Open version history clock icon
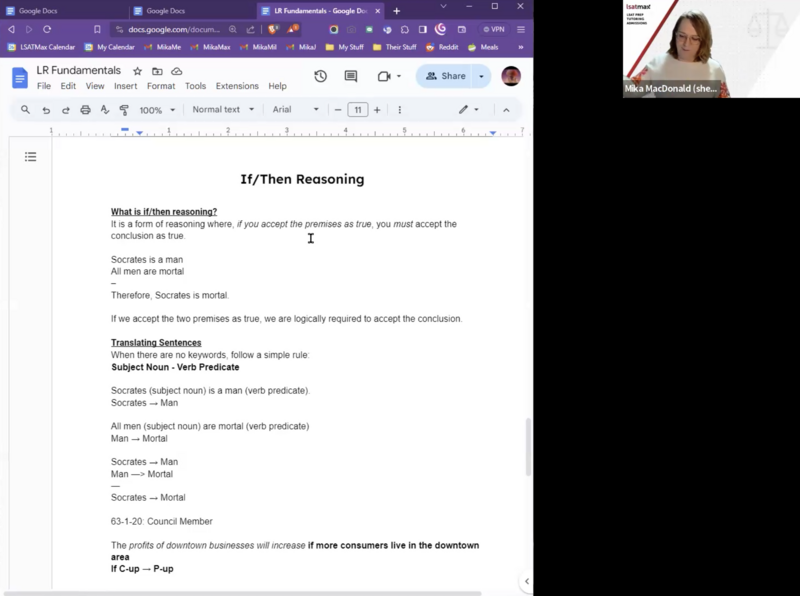Image resolution: width=800 pixels, height=596 pixels. [x=320, y=76]
